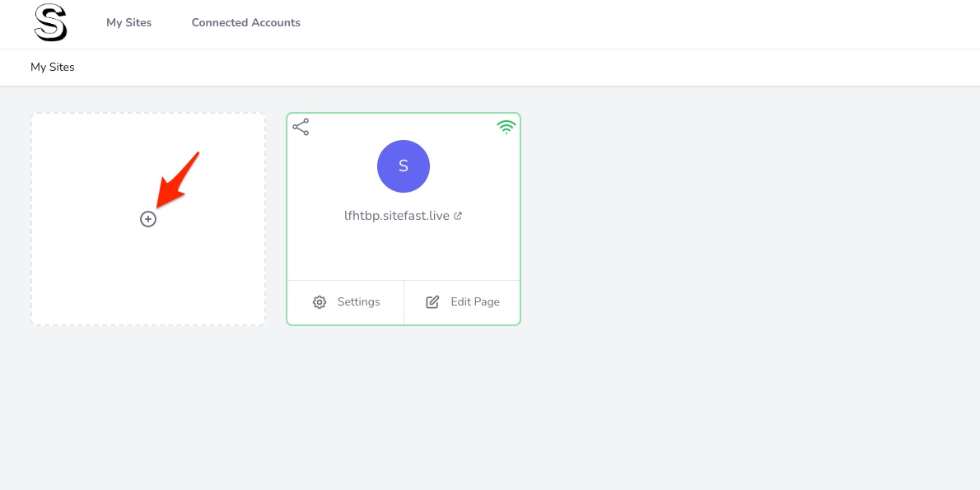Image resolution: width=980 pixels, height=490 pixels.
Task: Click the green wifi online-status icon
Action: click(506, 127)
